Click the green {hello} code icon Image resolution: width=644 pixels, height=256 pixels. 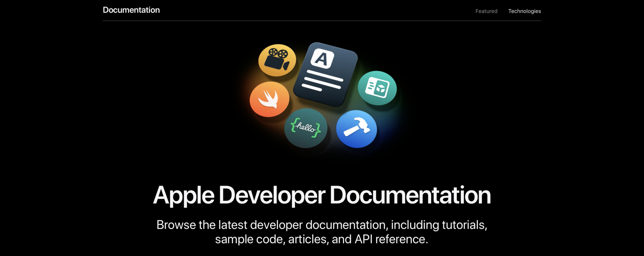coord(306,128)
